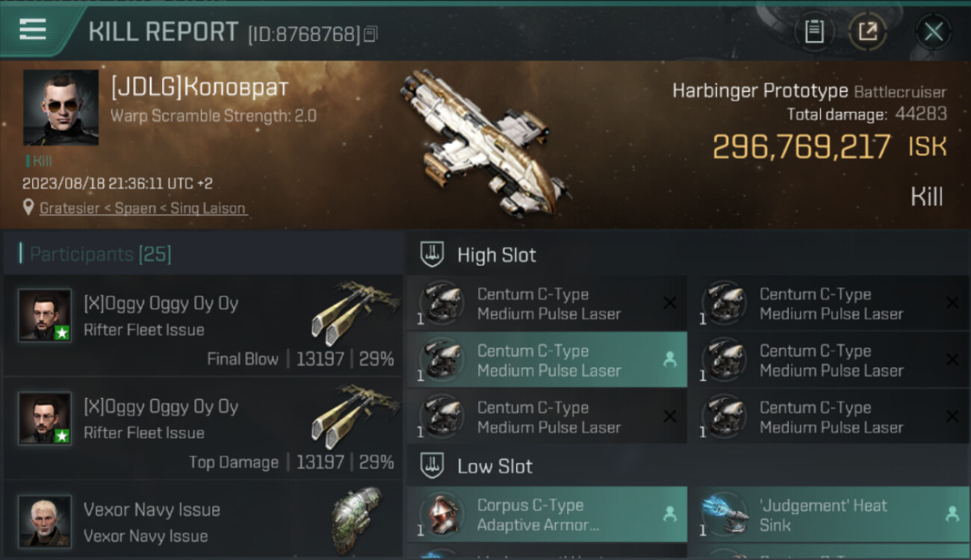Click person icon on highlighted Pulse Laser
Image resolution: width=971 pixels, height=560 pixels.
click(669, 360)
